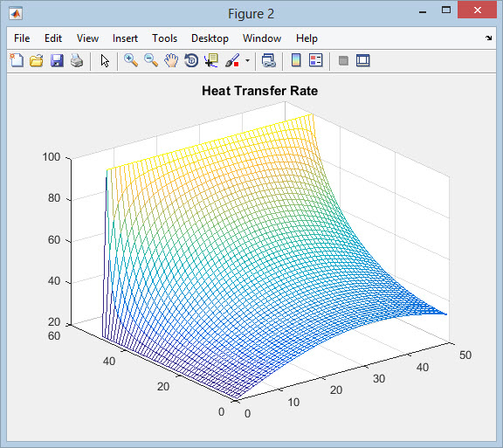The image size is (503, 448).
Task: Expand the Brush color dropdown arrow
Action: coord(247,60)
